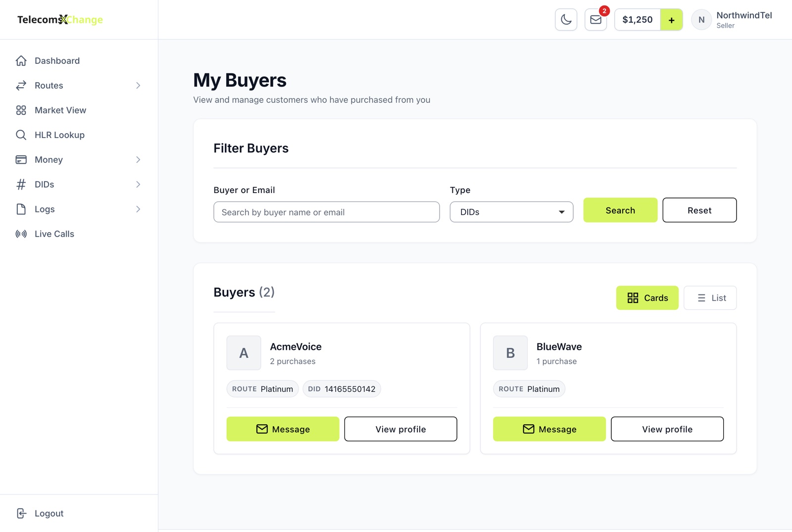Click the TelecomsXChange logo
Screen dimensions: 792x532
click(x=60, y=20)
